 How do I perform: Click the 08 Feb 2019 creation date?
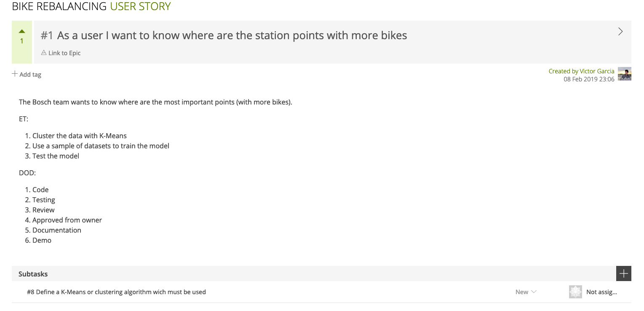click(589, 79)
